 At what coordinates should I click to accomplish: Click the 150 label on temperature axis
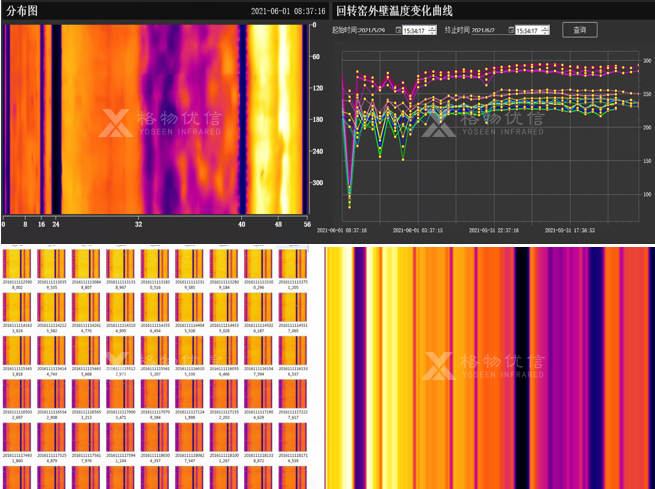point(647,161)
